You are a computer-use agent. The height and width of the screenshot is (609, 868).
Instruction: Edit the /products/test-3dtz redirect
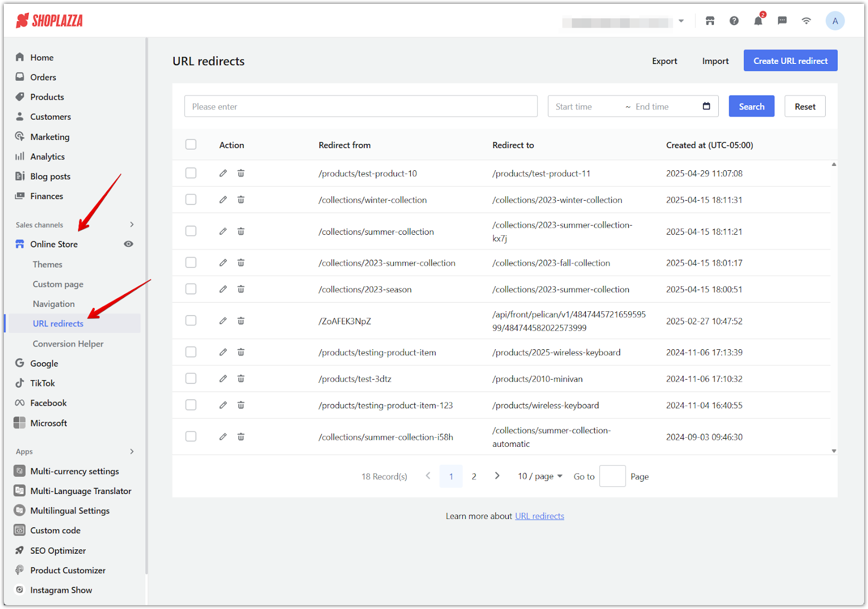pyautogui.click(x=223, y=379)
